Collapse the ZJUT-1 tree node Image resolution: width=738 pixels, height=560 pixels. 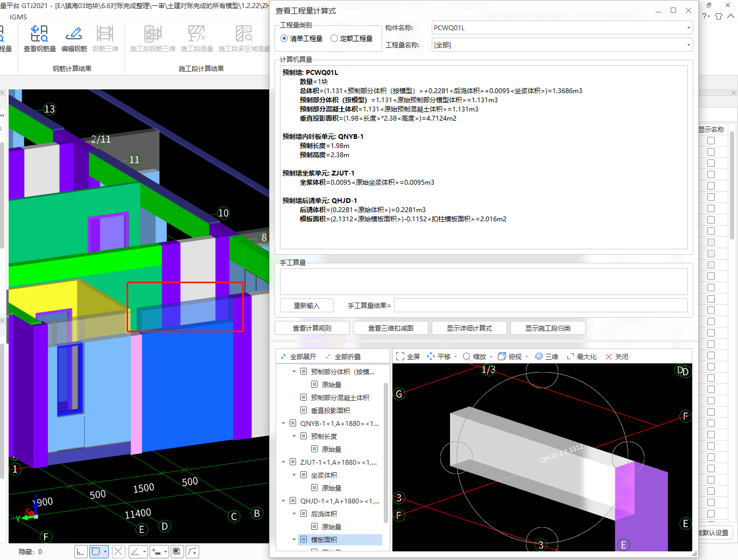click(x=284, y=462)
